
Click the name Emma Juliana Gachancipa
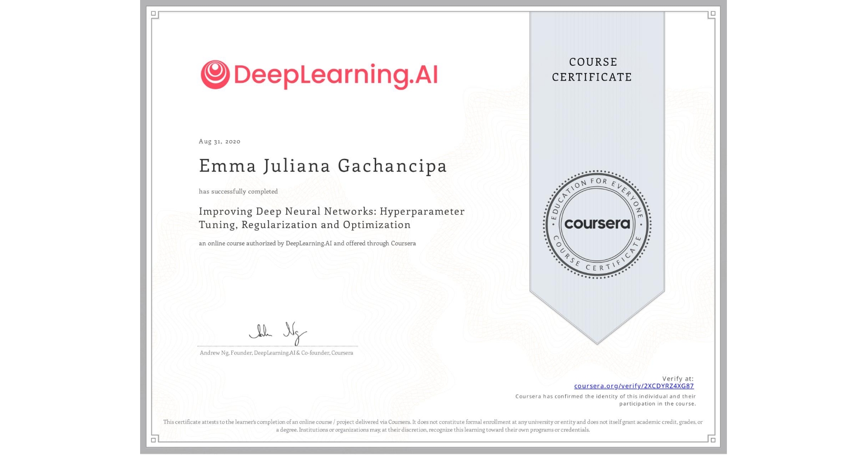pyautogui.click(x=322, y=166)
